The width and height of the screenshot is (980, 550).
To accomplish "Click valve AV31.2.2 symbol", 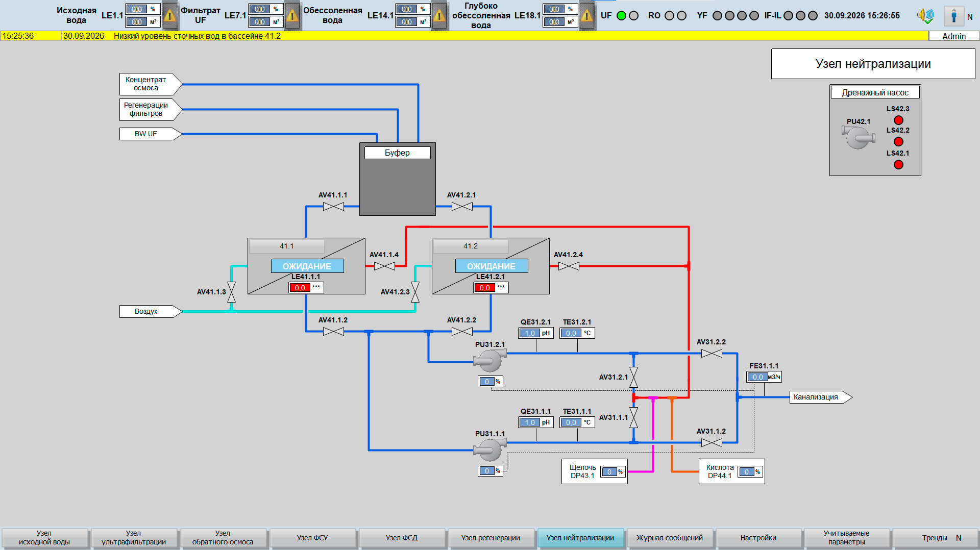I will tap(712, 354).
